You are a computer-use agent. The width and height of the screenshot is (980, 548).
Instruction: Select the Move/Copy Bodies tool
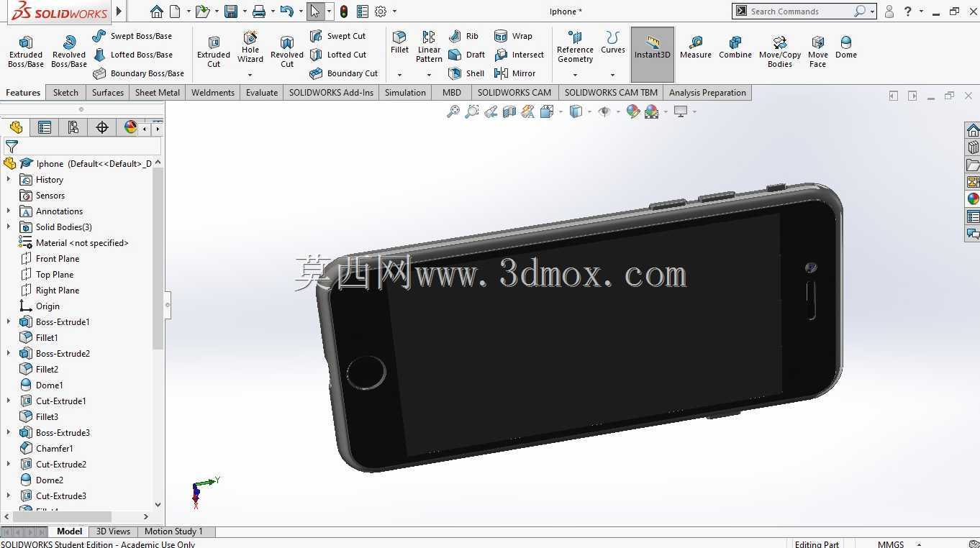click(x=780, y=52)
